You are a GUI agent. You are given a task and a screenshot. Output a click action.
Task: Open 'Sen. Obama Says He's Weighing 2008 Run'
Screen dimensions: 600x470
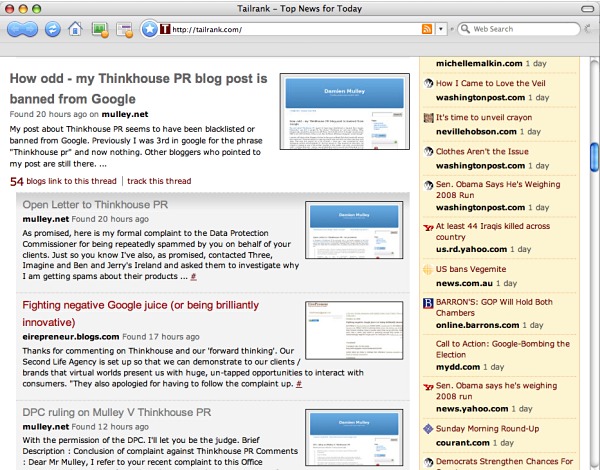tap(498, 190)
